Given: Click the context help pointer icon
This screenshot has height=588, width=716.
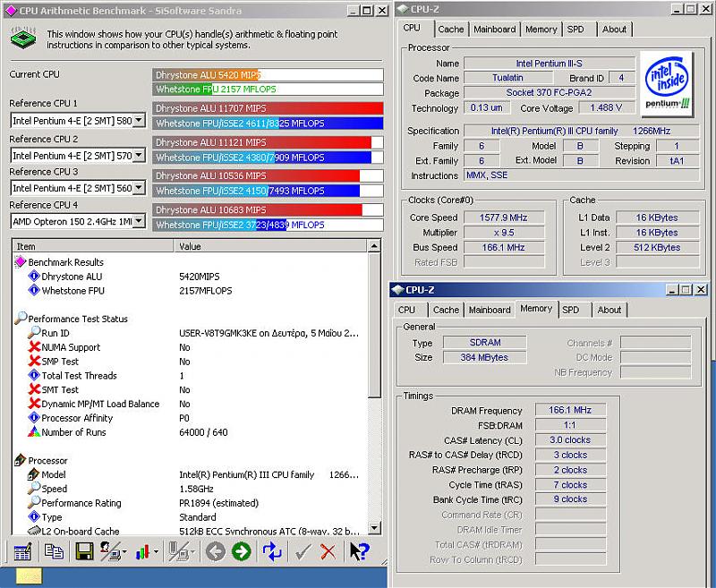Looking at the screenshot, I should [x=360, y=551].
